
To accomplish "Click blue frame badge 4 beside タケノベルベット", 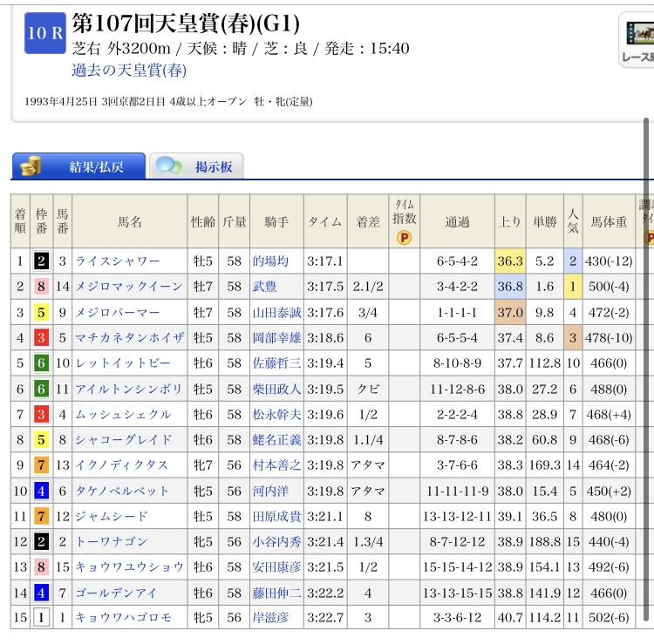I will coord(41,491).
